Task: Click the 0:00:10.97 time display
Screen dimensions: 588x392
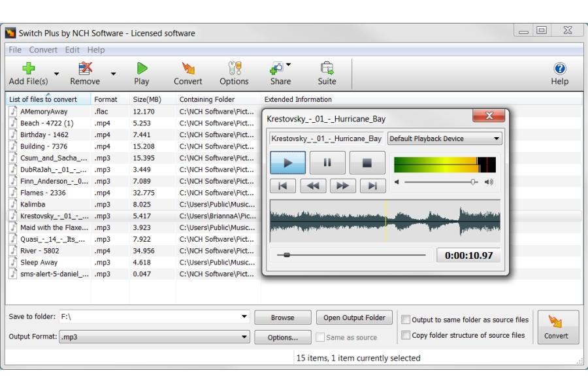Action: point(468,255)
